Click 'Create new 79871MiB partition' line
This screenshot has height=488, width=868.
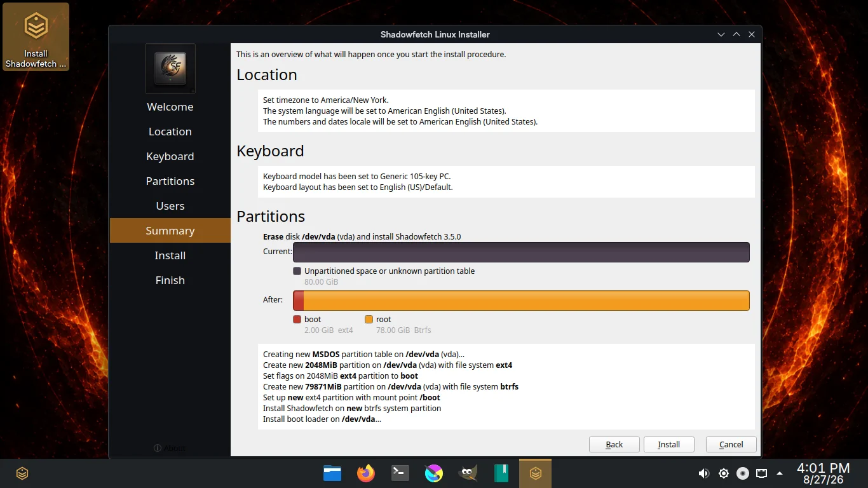[391, 386]
